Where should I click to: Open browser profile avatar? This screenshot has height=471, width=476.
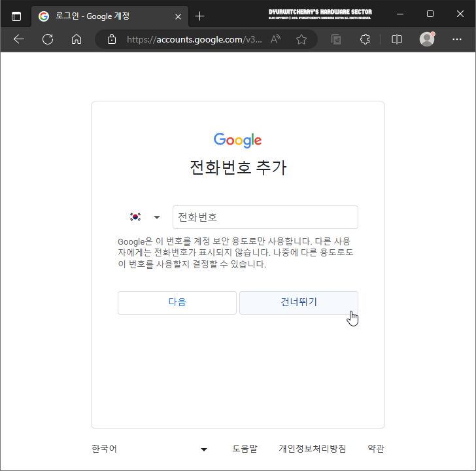coord(427,39)
